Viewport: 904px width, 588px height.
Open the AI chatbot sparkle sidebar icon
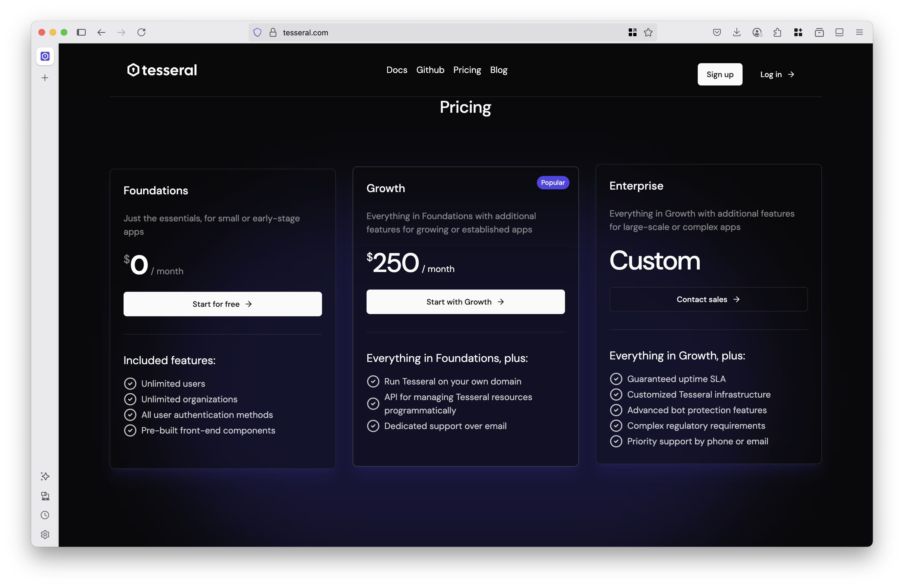tap(45, 476)
